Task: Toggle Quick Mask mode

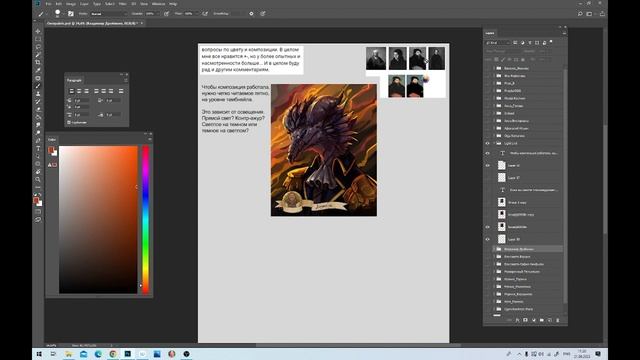Action: pos(38,212)
